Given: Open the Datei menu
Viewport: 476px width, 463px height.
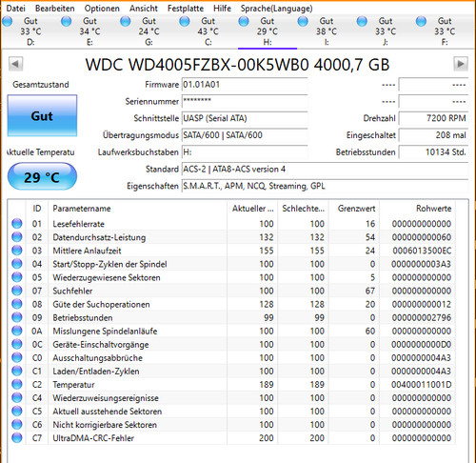Looking at the screenshot, I should [15, 9].
